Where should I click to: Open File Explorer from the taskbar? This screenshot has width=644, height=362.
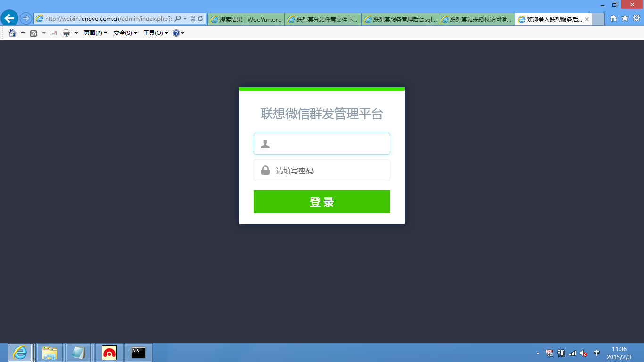(50, 353)
